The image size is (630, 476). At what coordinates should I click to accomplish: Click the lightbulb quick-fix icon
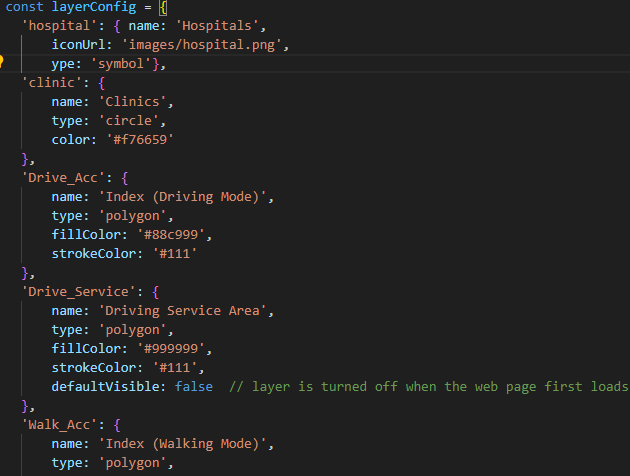pos(1,61)
